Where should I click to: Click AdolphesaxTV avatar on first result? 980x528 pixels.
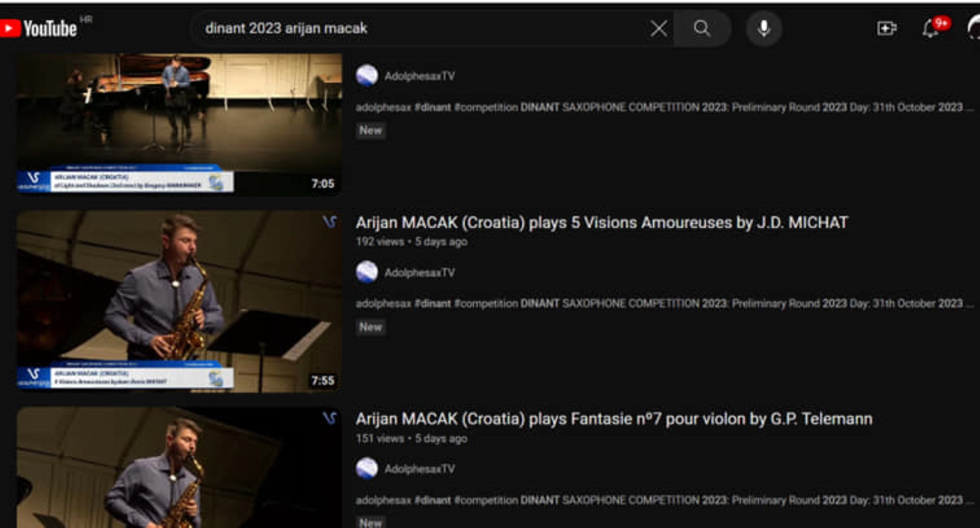point(367,76)
